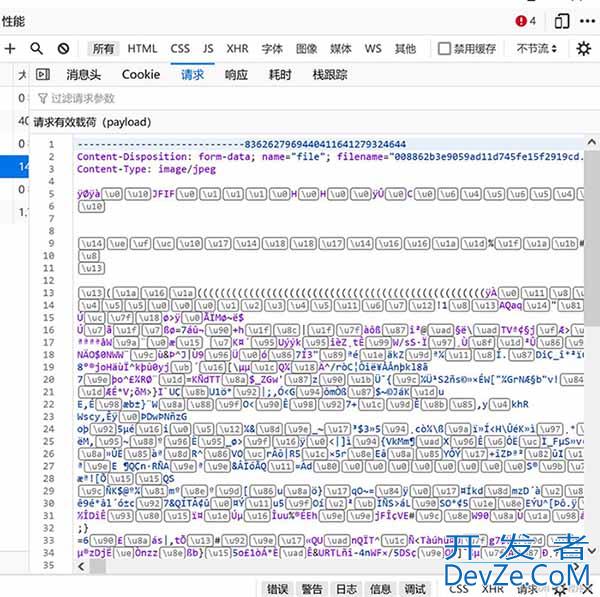The image size is (600, 597).
Task: Click the plus add request icon
Action: pos(10,49)
